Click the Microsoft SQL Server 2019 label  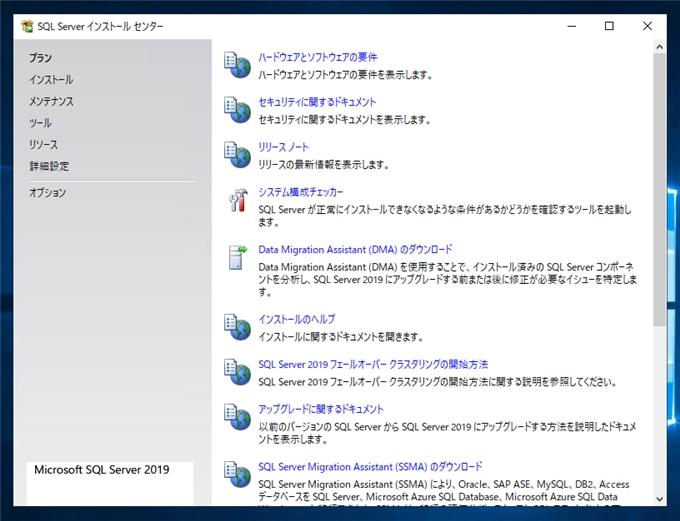pyautogui.click(x=102, y=470)
